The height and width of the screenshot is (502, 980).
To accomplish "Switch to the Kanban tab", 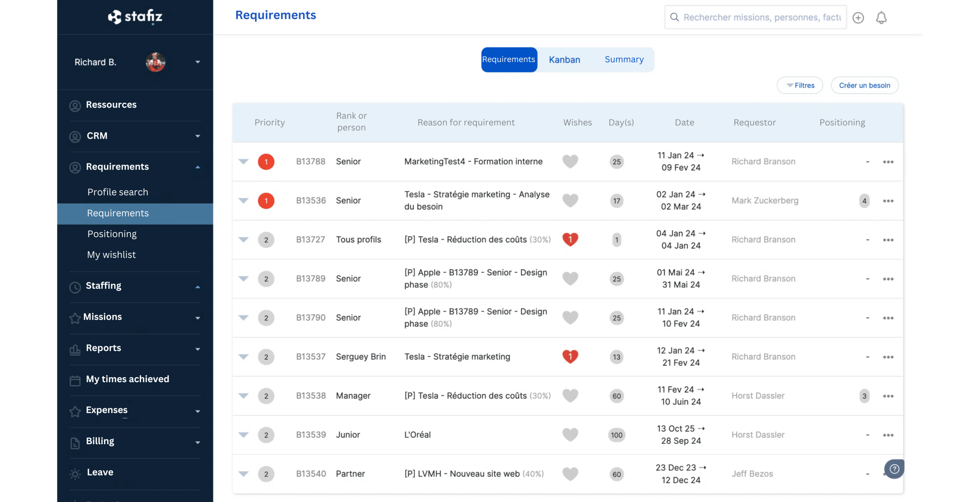I will tap(565, 58).
